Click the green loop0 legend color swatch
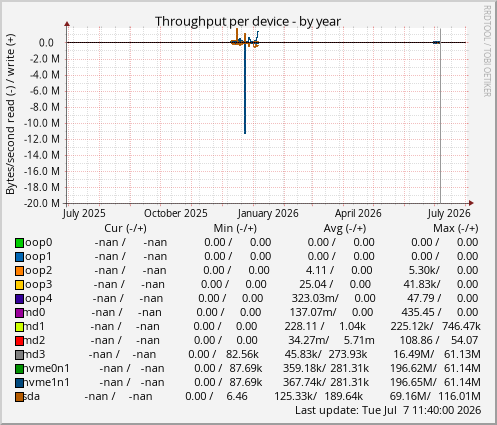 (19, 243)
